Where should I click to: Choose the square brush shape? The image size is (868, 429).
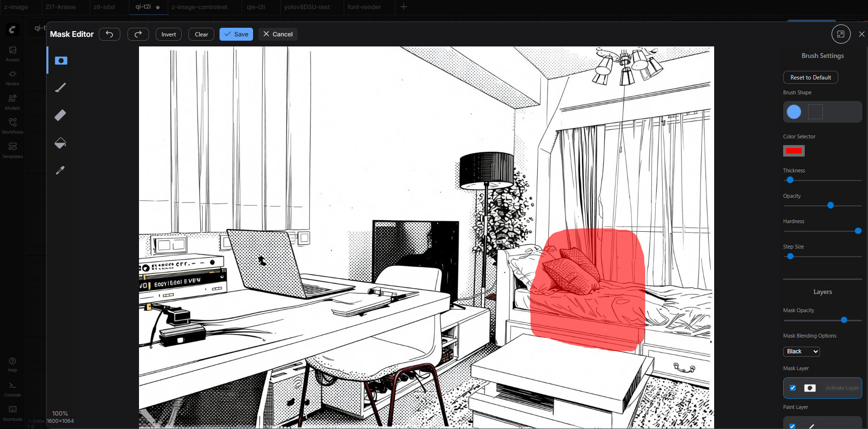coord(815,112)
